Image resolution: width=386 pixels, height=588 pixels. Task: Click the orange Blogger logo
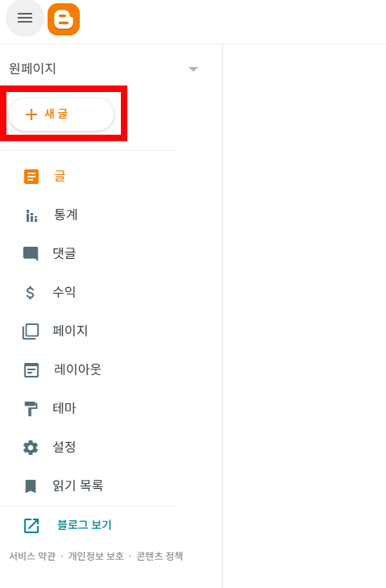64,19
